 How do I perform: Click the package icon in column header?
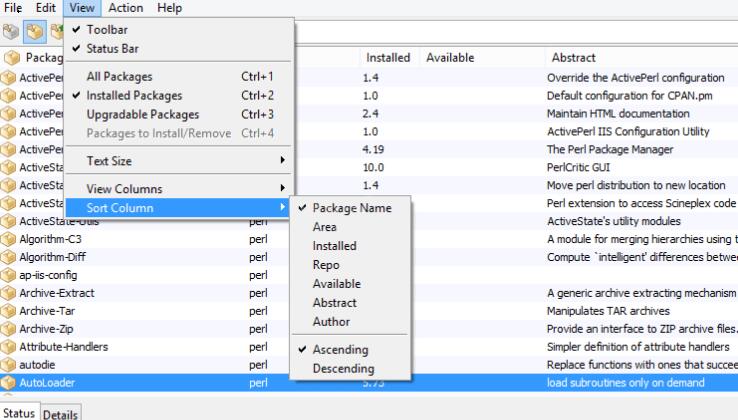(12, 58)
